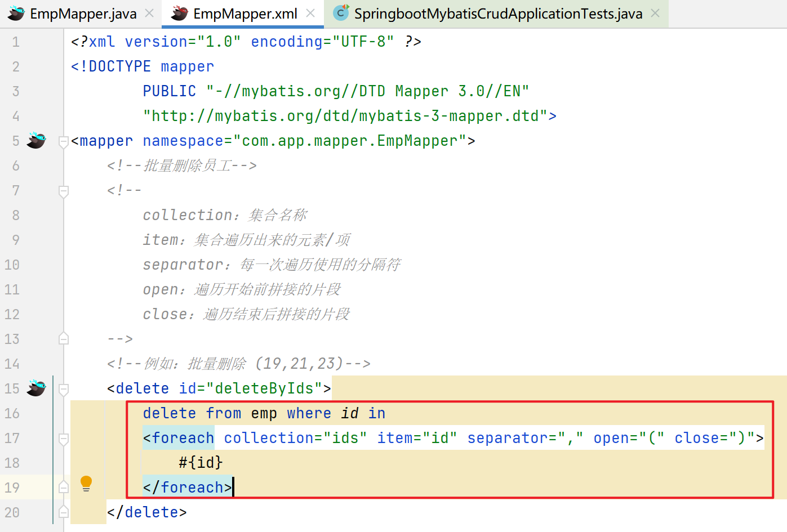Screen dimensions: 787x532
Task: Click the close=")" attribute
Action: 715,438
